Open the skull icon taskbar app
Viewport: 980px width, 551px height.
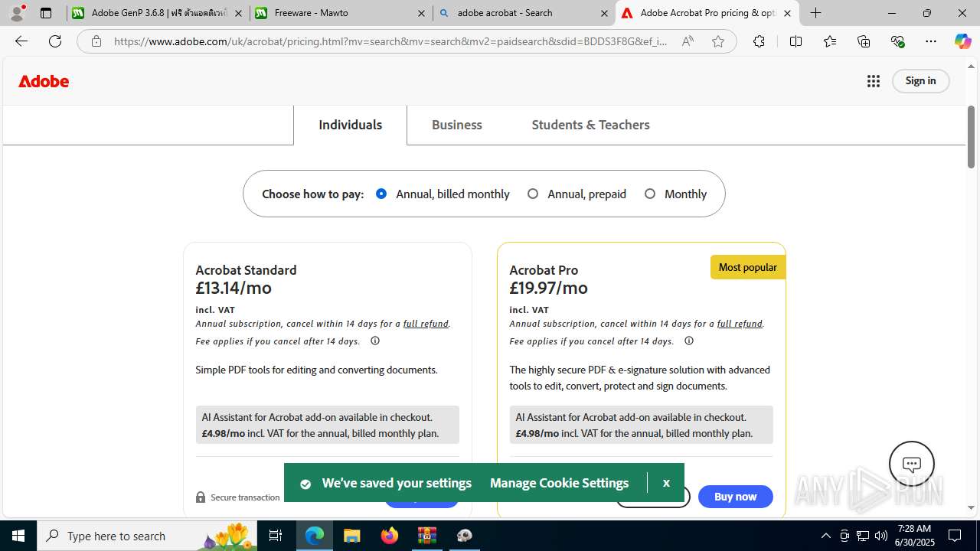pos(465,536)
